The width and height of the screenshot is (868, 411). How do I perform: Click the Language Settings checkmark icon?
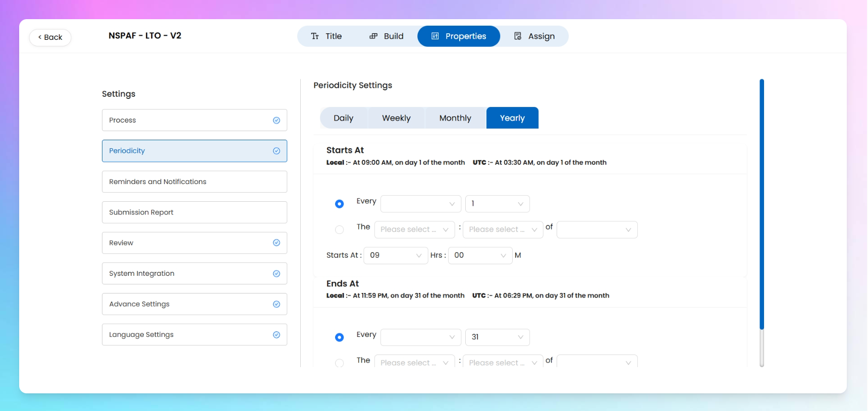coord(277,335)
